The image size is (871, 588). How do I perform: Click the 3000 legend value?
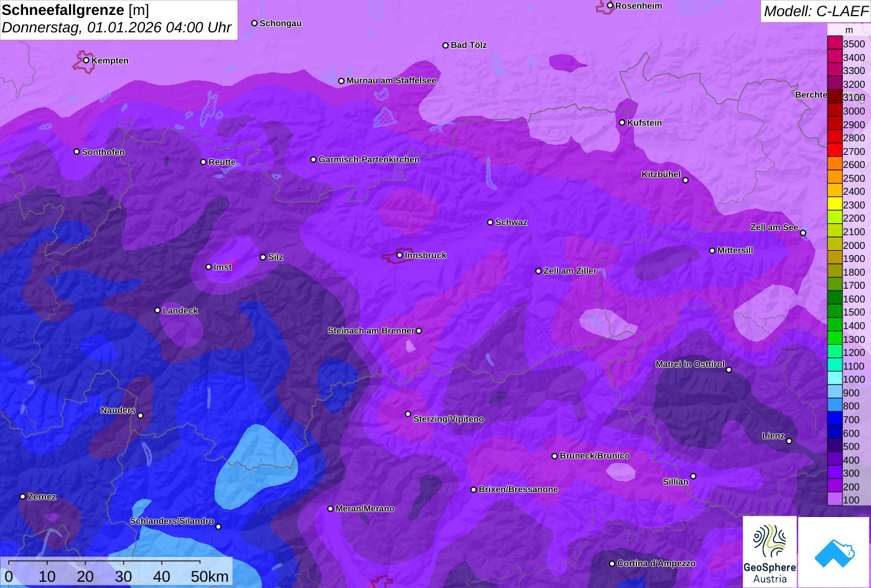click(854, 111)
